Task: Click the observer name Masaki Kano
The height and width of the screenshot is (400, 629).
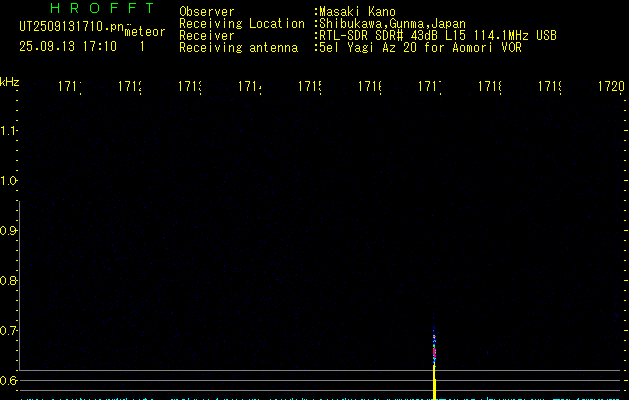Action: [357, 12]
